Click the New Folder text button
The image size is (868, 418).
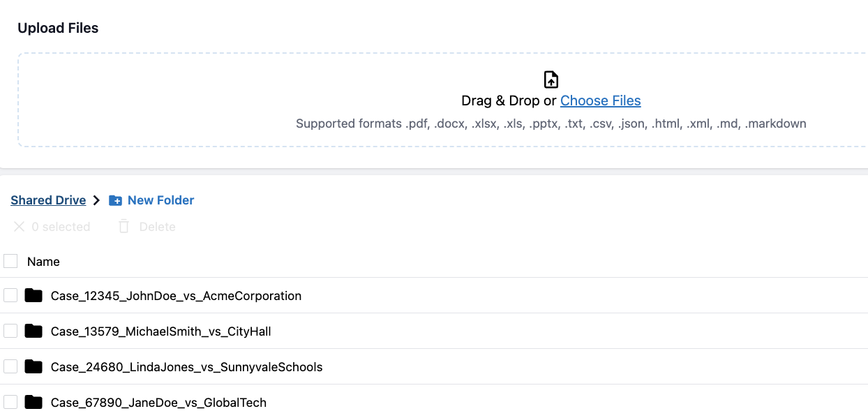click(160, 200)
